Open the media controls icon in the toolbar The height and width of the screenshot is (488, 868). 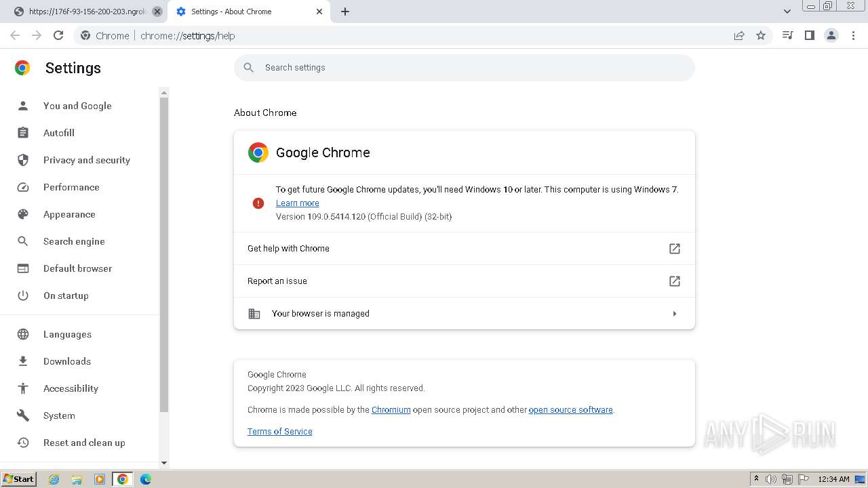(787, 35)
